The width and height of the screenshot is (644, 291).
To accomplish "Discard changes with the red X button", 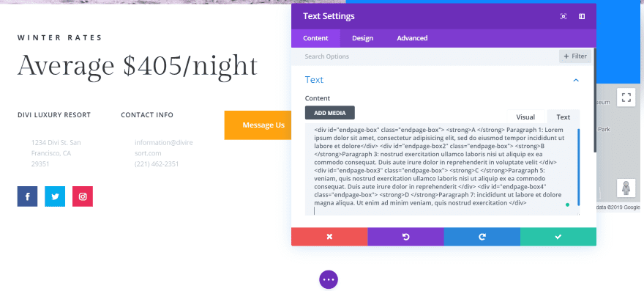I will pyautogui.click(x=329, y=237).
